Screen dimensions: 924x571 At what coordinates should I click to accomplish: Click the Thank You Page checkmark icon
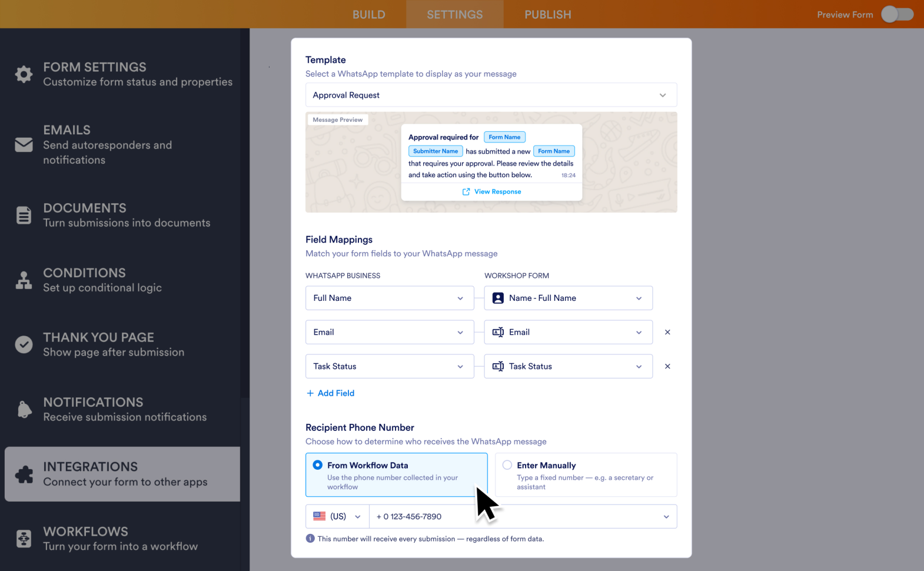24,344
